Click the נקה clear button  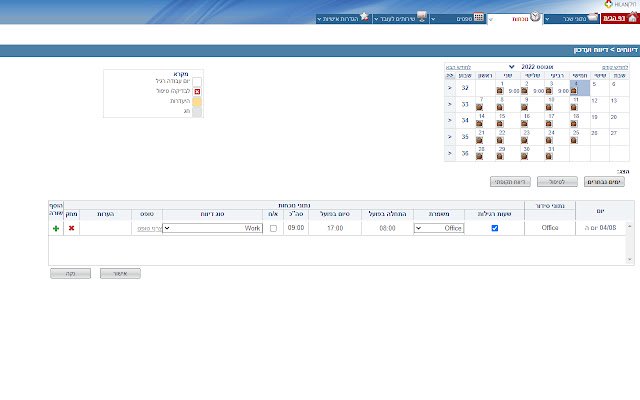[71, 273]
